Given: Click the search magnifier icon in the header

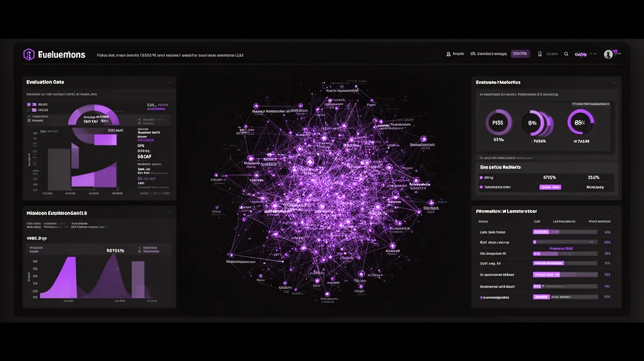Looking at the screenshot, I should pos(566,54).
